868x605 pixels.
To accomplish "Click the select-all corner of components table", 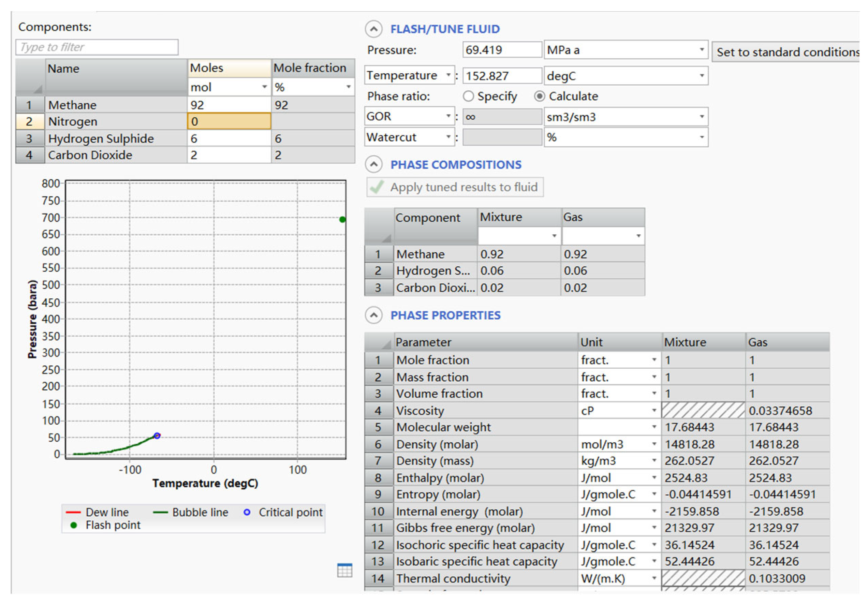I will click(30, 78).
